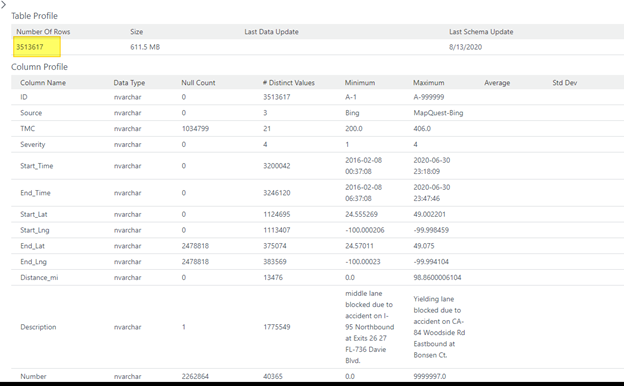
Task: Click the Std Dev column header
Action: point(564,83)
